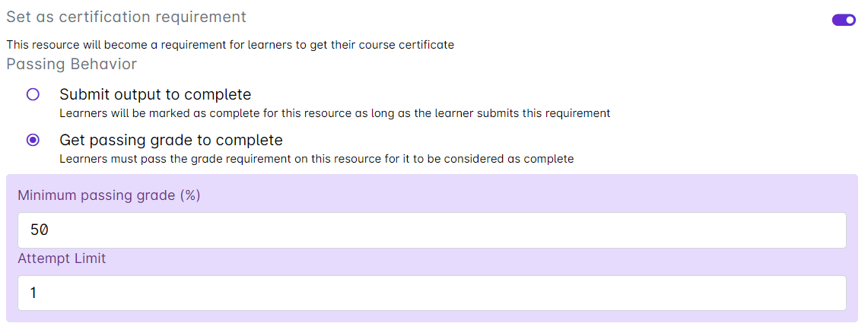
Task: Focus the Minimum passing grade input field
Action: tap(431, 230)
